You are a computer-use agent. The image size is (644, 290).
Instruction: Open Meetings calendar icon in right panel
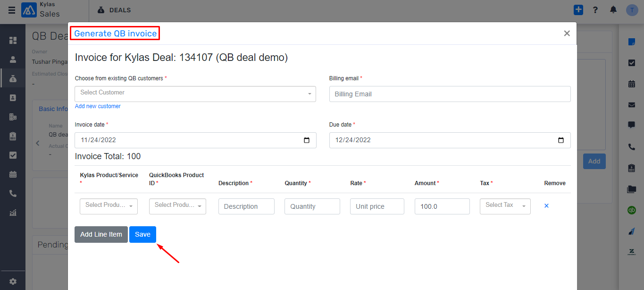pos(632,84)
